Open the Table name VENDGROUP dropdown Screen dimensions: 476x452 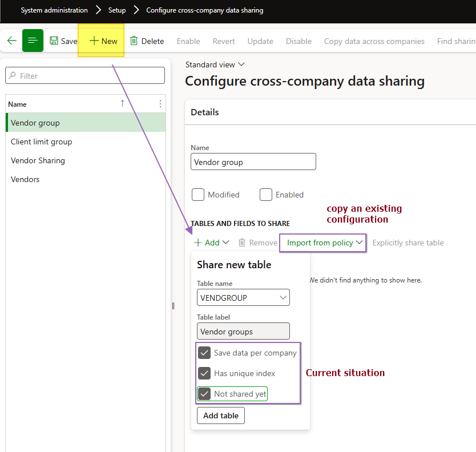(283, 297)
